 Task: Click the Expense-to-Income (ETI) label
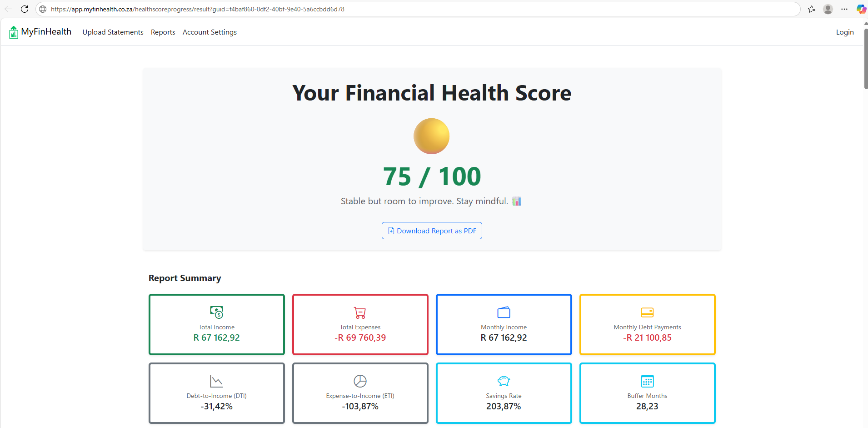click(360, 396)
